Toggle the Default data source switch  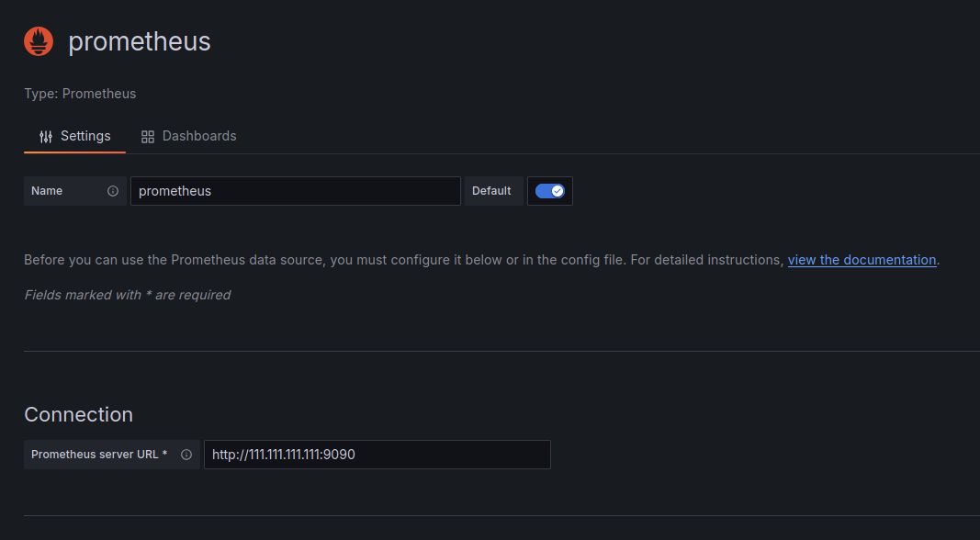(550, 191)
